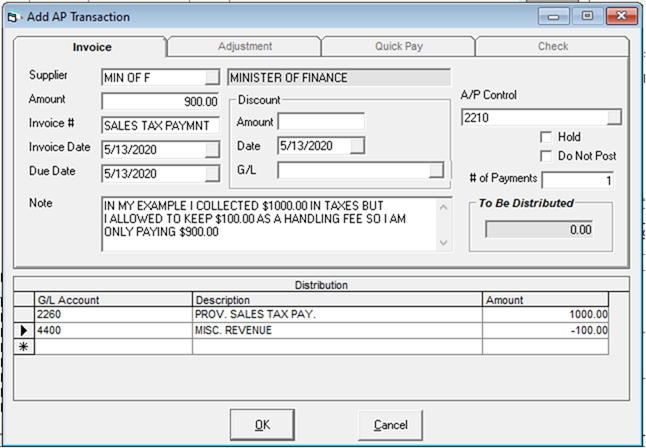The width and height of the screenshot is (646, 448).
Task: Check the Do Not Post option
Action: tap(546, 156)
